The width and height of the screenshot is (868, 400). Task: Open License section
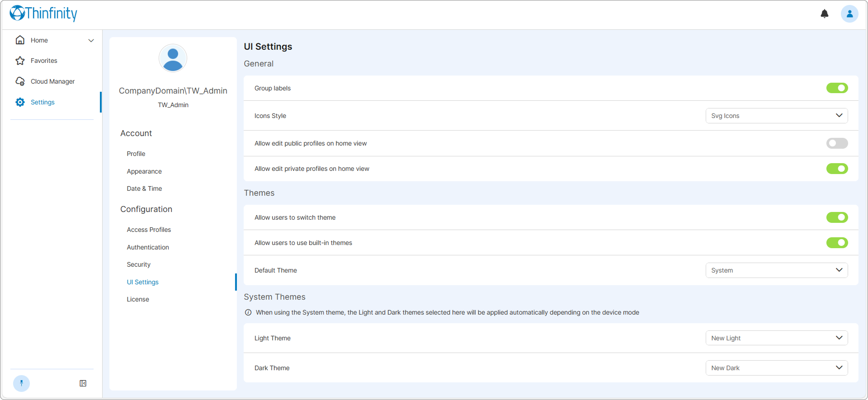tap(138, 299)
